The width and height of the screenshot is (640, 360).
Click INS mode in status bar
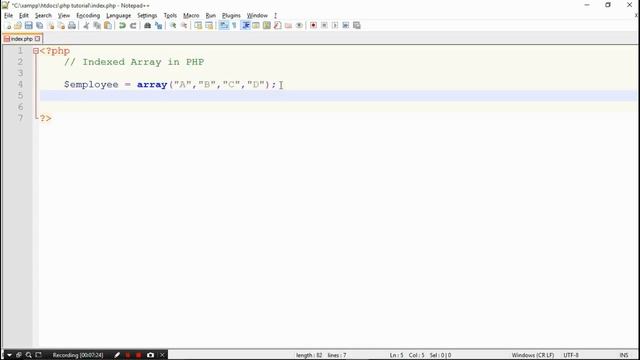(624, 355)
